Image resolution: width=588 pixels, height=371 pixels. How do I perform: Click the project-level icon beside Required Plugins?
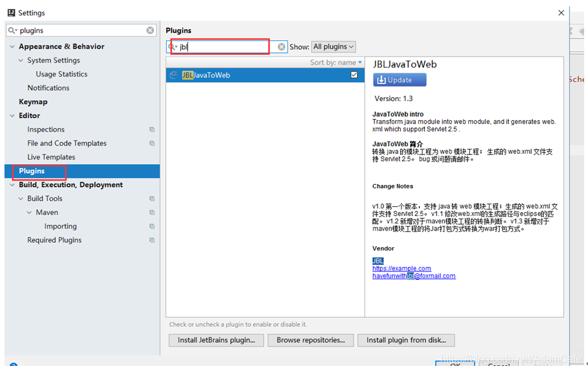point(152,240)
